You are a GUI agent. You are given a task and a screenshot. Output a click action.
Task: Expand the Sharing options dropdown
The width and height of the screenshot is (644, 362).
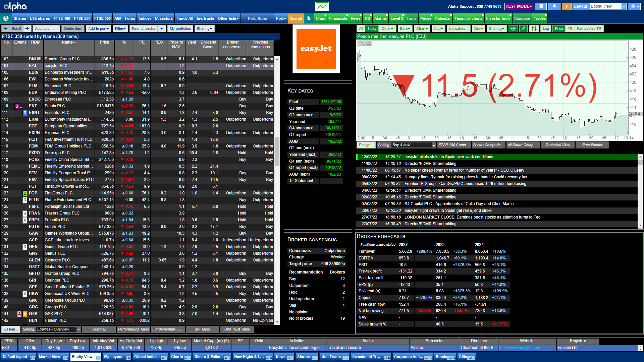point(204,28)
